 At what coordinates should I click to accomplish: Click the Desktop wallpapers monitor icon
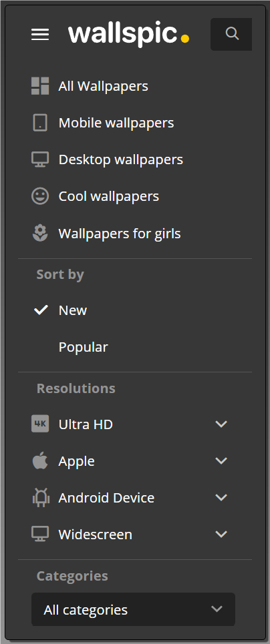pos(40,159)
